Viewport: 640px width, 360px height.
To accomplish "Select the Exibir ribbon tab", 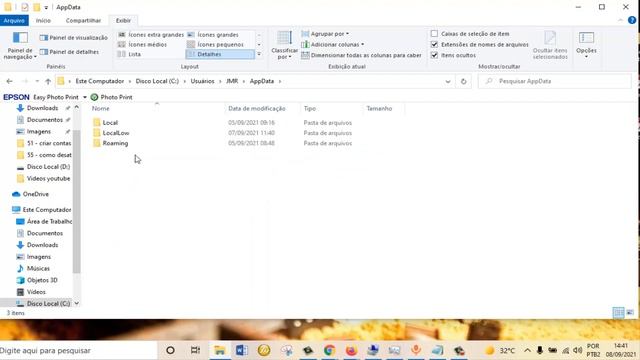I will click(x=123, y=20).
